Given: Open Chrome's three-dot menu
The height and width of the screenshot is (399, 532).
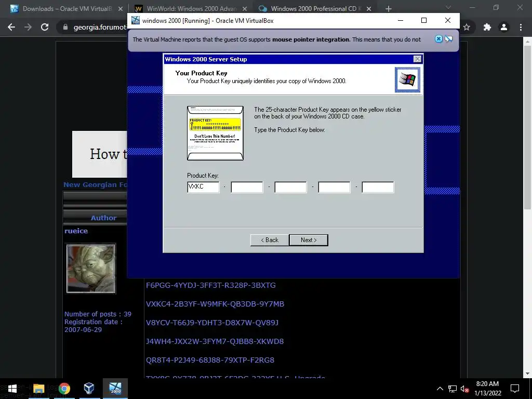Looking at the screenshot, I should [x=521, y=27].
